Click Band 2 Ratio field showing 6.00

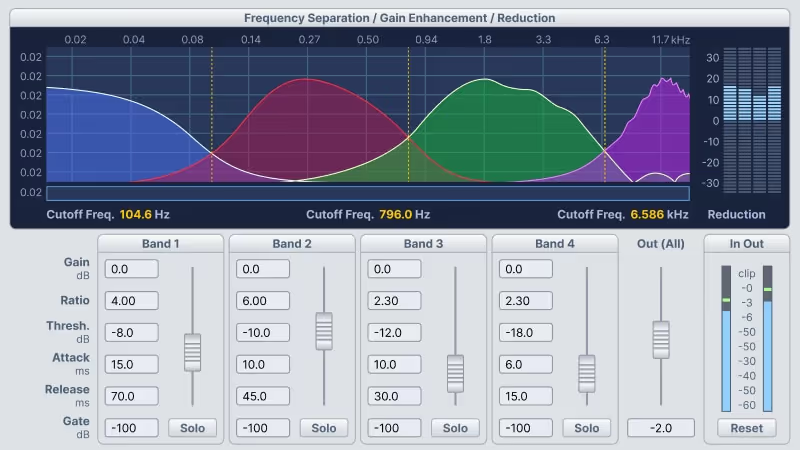click(x=263, y=301)
